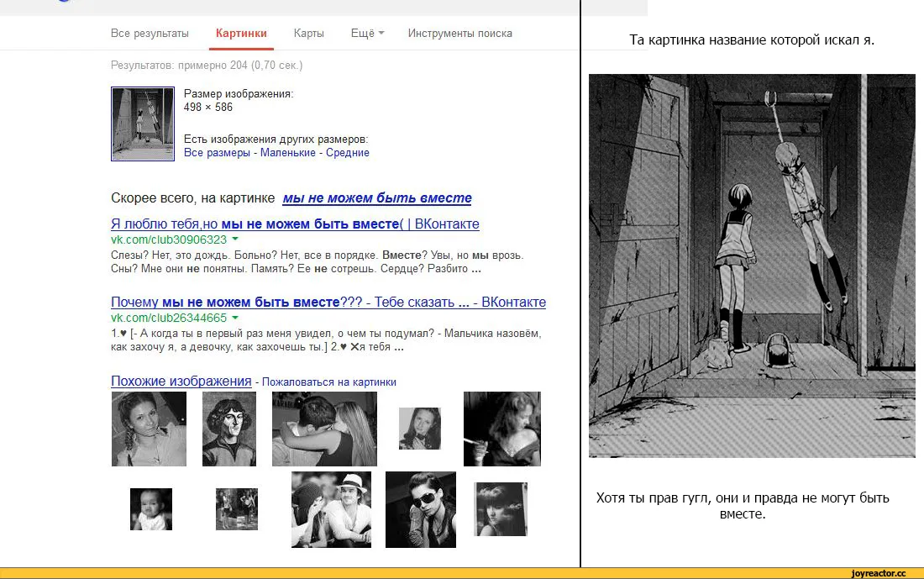Open similar image of baby
The height and width of the screenshot is (579, 924).
(151, 509)
